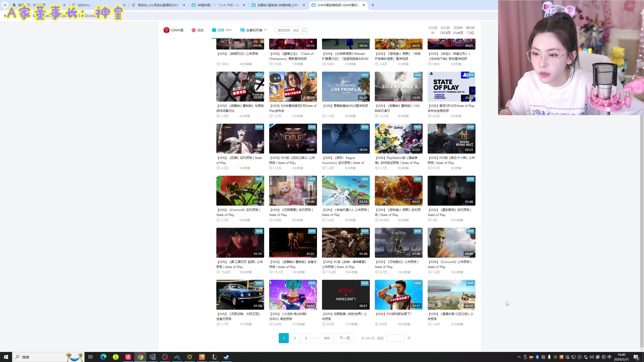Open the blue Mustang car 01:58 thumbnail

coord(240,295)
